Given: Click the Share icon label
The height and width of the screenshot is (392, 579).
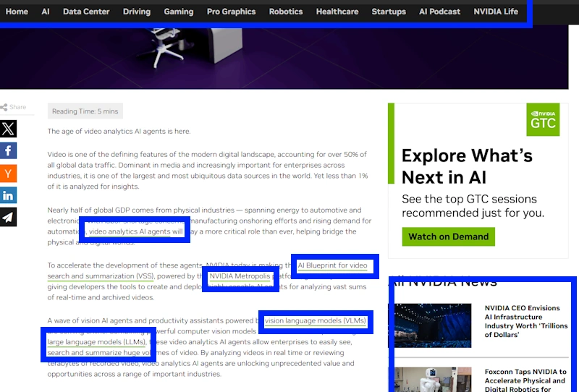Looking at the screenshot, I should coord(13,107).
